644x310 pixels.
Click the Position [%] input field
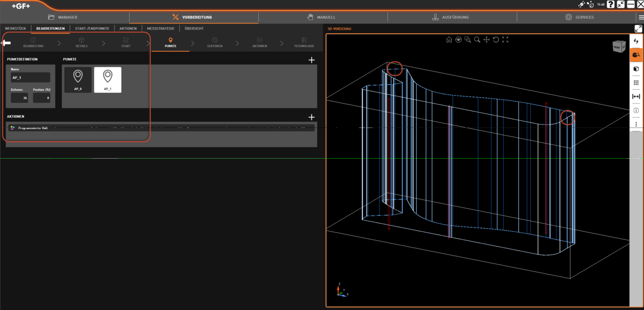(41, 98)
